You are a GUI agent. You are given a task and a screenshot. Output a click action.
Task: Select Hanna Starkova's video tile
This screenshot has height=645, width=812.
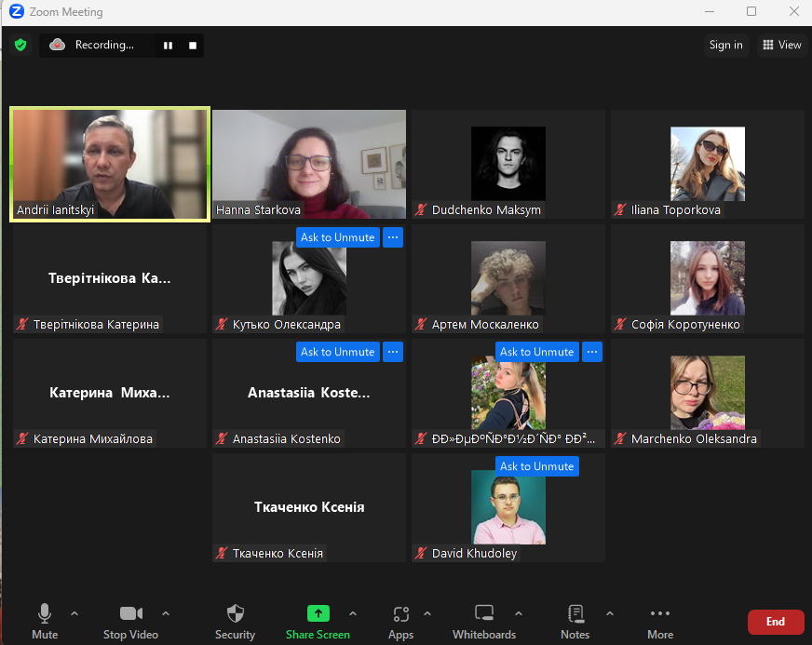[x=309, y=164]
